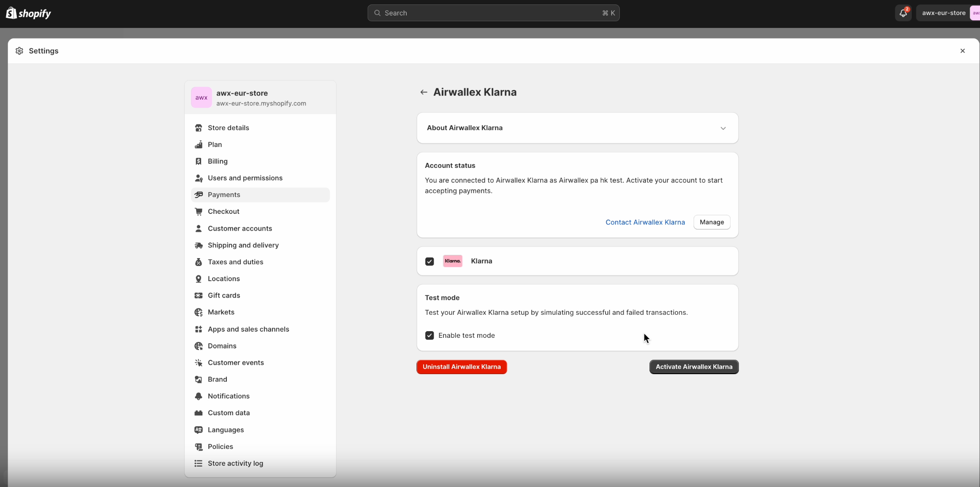Click the Domains globe icon

coord(198,346)
